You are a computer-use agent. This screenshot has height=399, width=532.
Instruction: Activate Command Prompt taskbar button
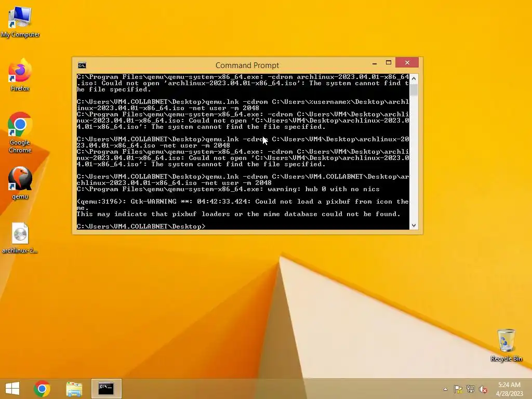coord(106,389)
